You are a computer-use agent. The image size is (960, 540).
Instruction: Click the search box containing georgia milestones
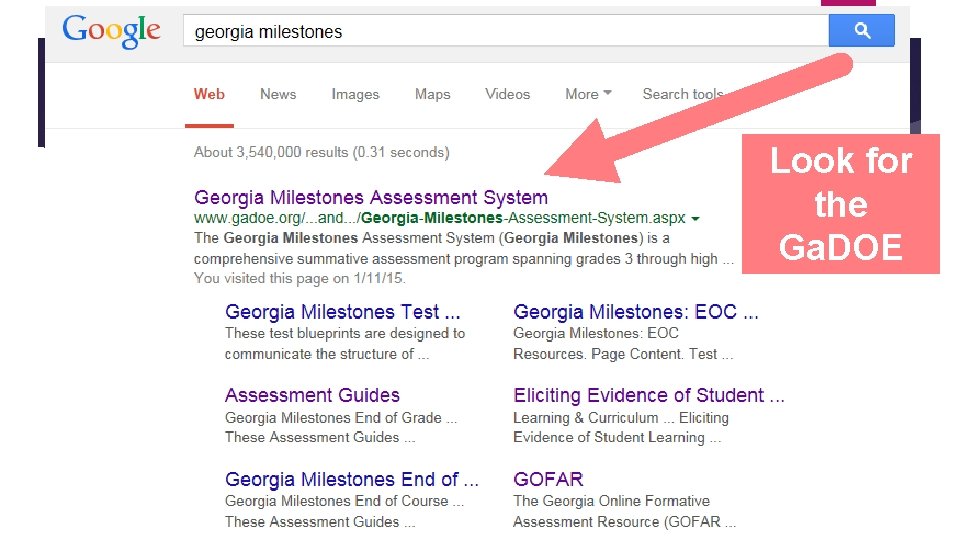(506, 31)
